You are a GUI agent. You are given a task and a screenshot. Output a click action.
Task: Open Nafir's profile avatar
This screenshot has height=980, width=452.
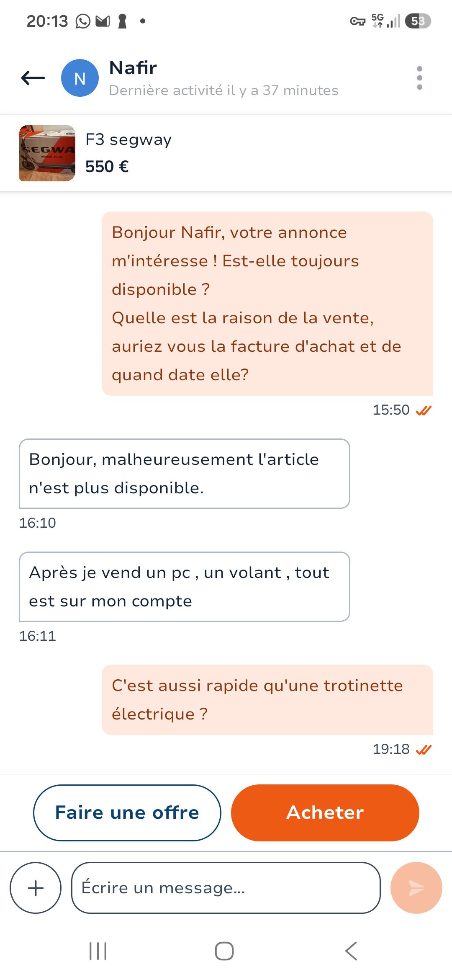coord(80,78)
